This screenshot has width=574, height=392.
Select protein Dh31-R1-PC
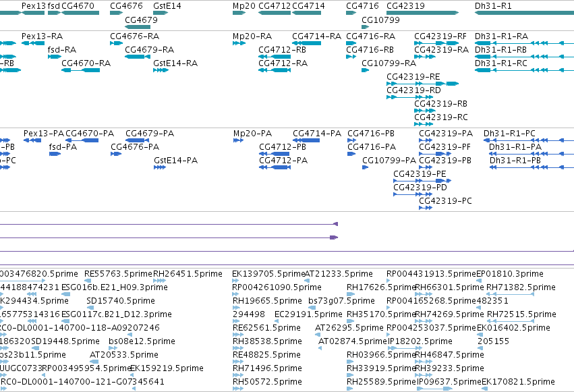pos(529,140)
